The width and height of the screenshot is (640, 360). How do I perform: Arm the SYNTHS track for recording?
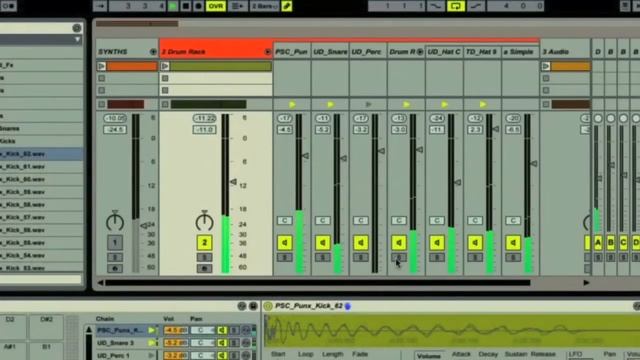pos(115,269)
